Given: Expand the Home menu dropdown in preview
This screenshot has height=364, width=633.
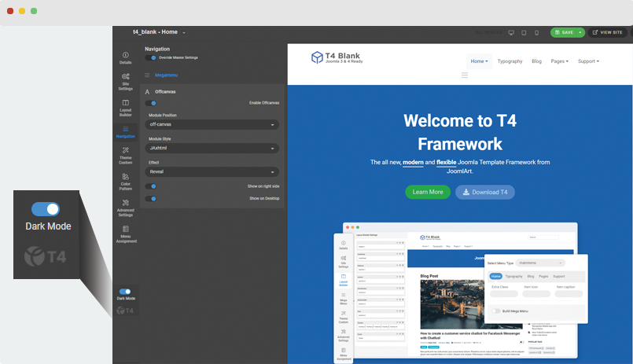Looking at the screenshot, I should point(479,61).
